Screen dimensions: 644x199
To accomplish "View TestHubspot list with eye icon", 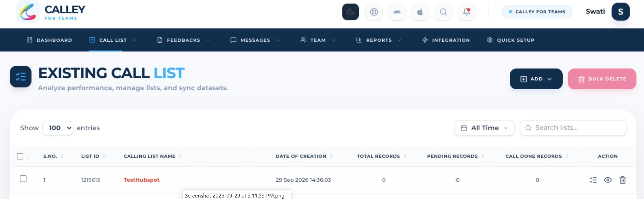I will [x=608, y=180].
